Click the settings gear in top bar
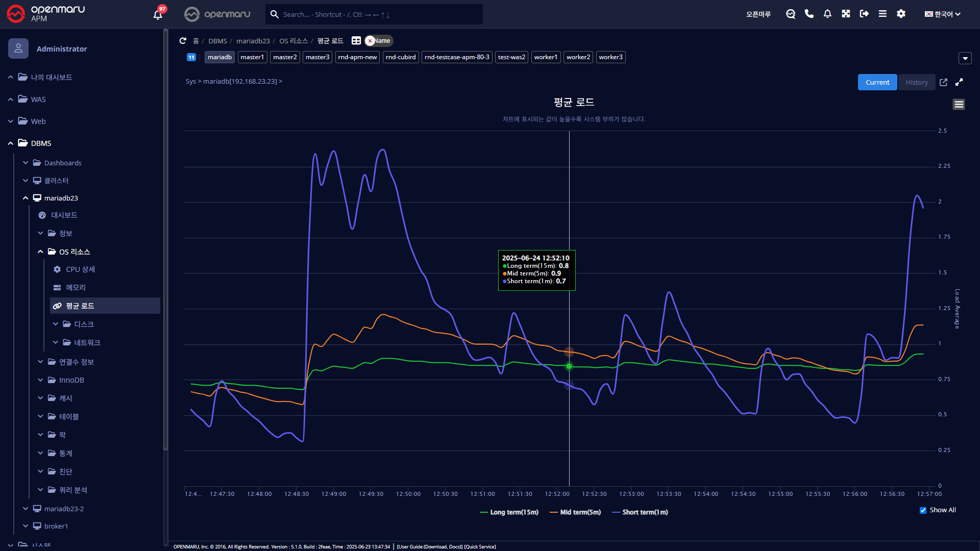980x551 pixels. point(901,14)
